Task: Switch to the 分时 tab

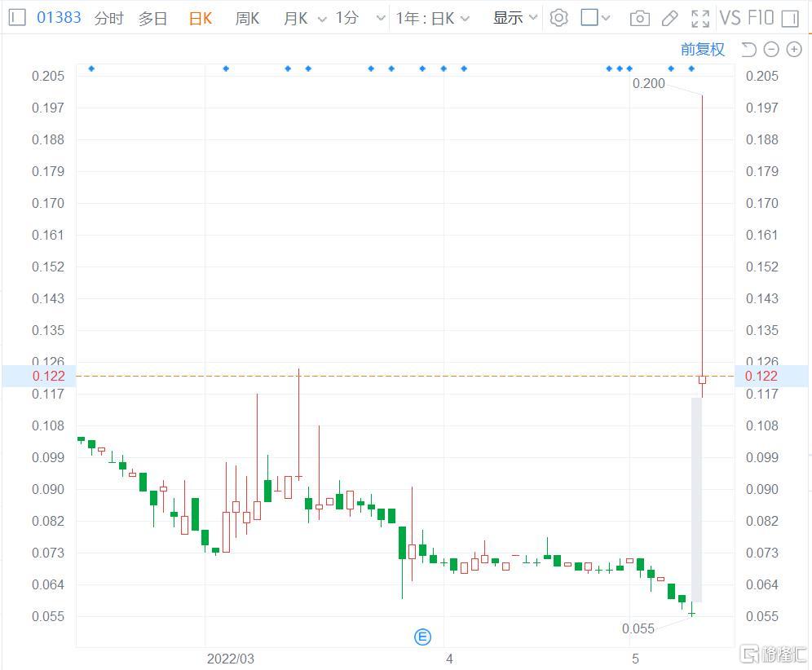Action: 108,19
